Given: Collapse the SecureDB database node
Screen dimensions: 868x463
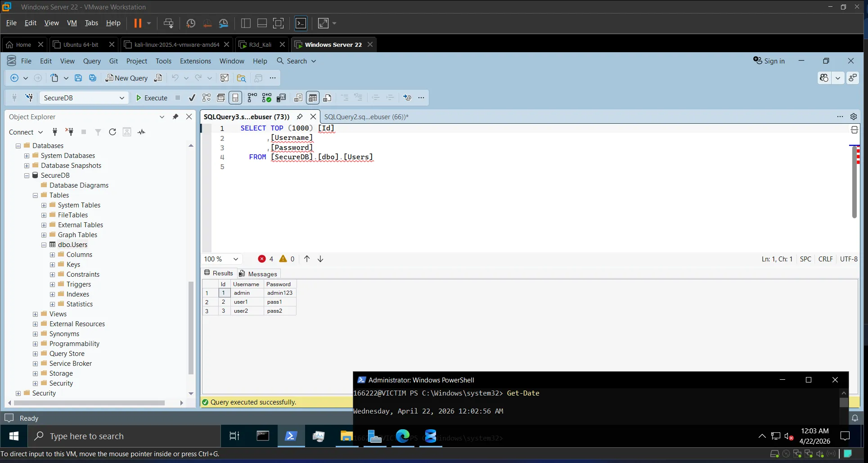Looking at the screenshot, I should (x=27, y=175).
